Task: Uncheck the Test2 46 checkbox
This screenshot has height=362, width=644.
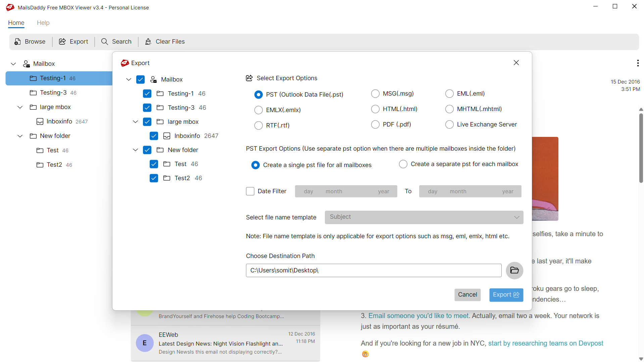Action: click(x=154, y=178)
